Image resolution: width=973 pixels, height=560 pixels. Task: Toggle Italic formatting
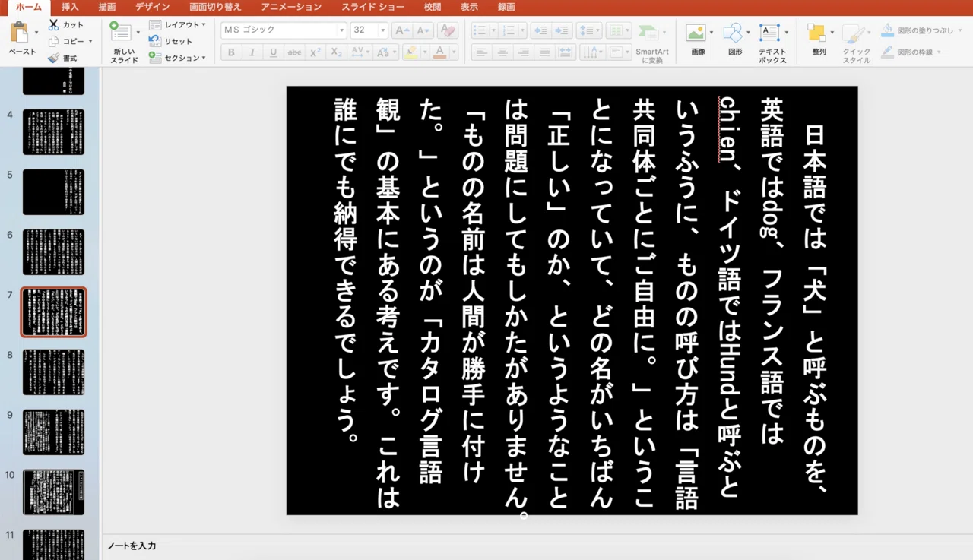252,52
